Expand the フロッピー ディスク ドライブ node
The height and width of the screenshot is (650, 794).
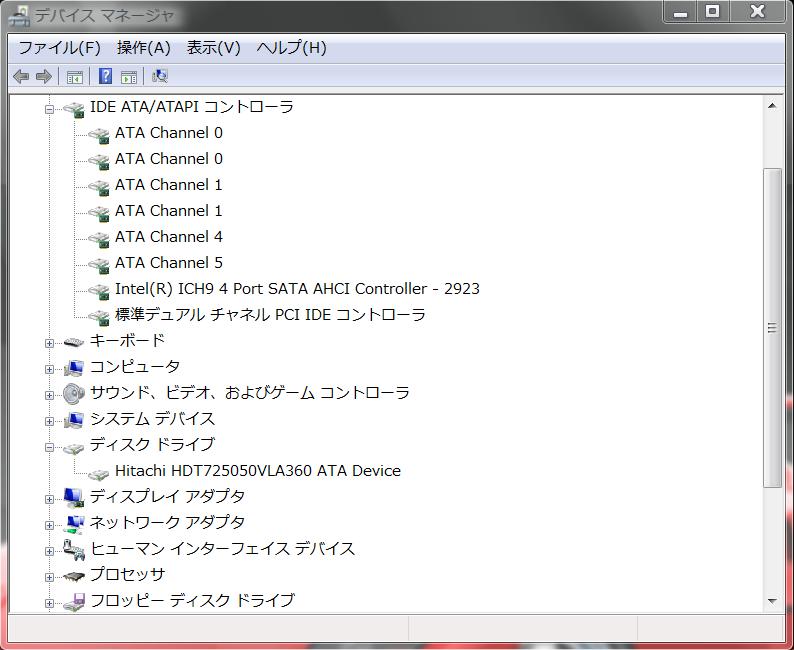(x=49, y=603)
